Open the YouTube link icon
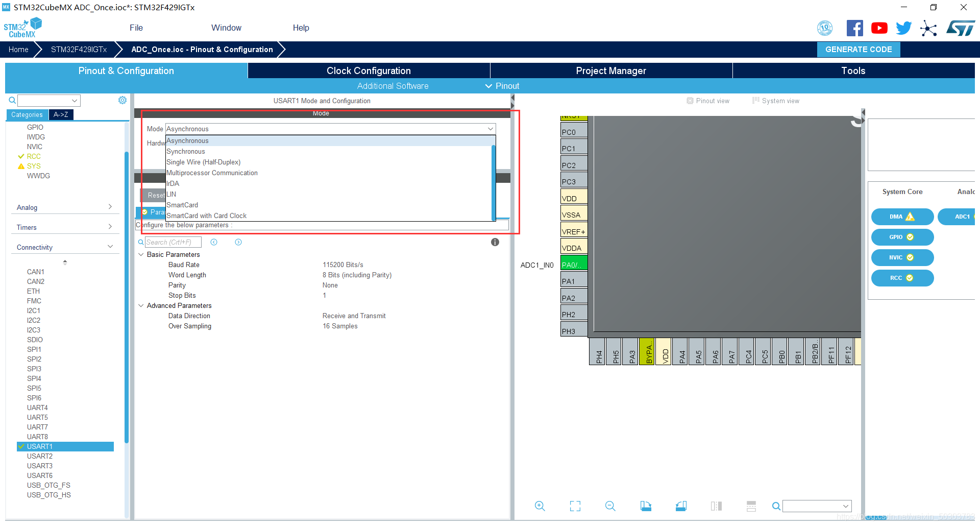 tap(879, 28)
